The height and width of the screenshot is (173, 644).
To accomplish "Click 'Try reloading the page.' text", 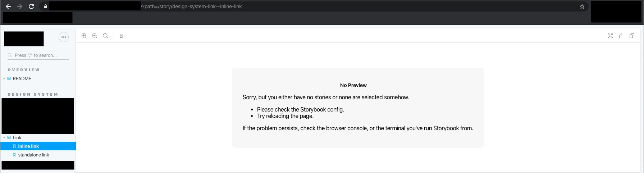I will tap(285, 116).
